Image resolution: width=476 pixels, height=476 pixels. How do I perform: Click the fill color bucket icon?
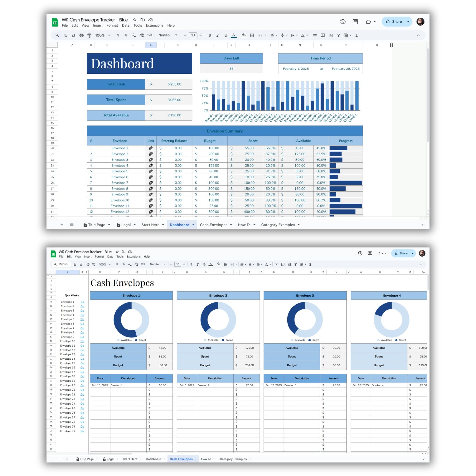pyautogui.click(x=243, y=35)
